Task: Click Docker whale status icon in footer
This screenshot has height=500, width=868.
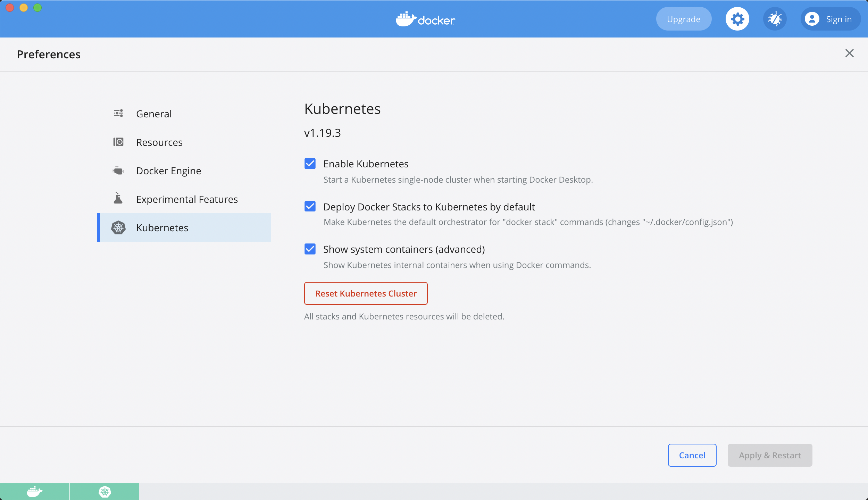Action: (35, 492)
